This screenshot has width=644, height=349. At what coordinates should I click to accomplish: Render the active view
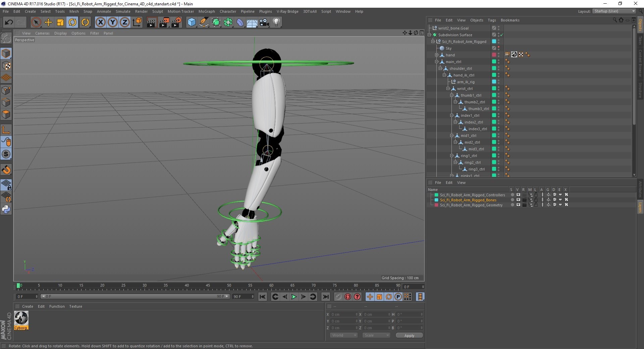[152, 22]
